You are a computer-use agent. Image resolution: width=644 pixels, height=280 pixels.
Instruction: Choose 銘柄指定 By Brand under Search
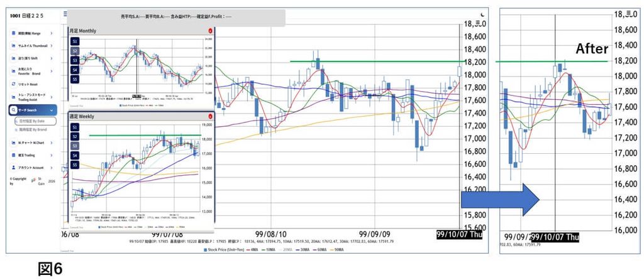(x=31, y=129)
